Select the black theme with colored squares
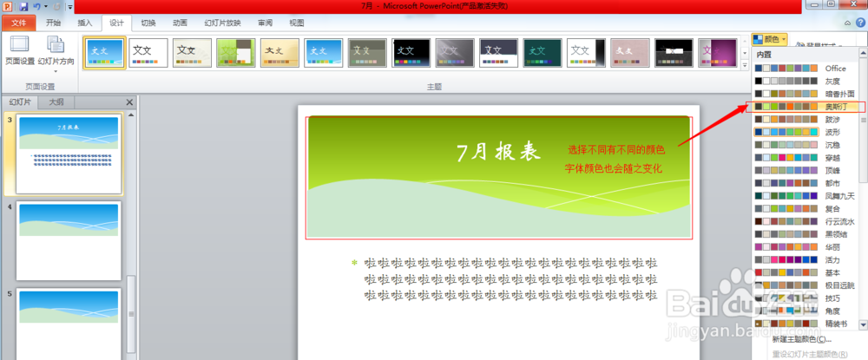 pos(411,53)
